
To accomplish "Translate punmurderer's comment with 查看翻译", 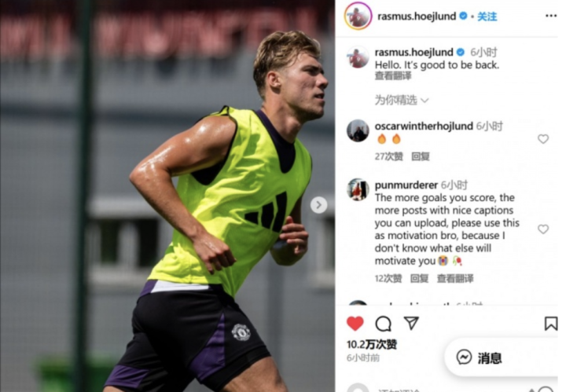I will coord(455,278).
